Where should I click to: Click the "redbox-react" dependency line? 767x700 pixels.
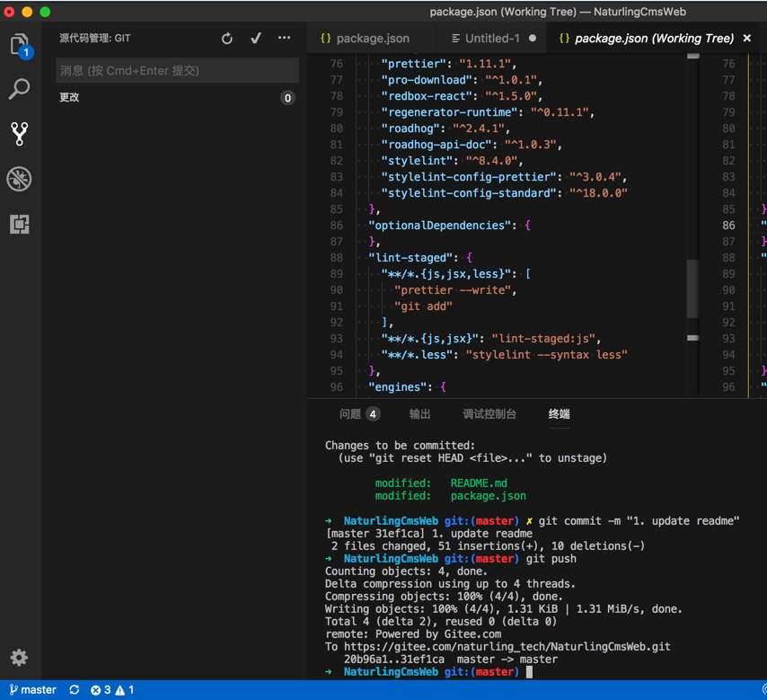(462, 96)
